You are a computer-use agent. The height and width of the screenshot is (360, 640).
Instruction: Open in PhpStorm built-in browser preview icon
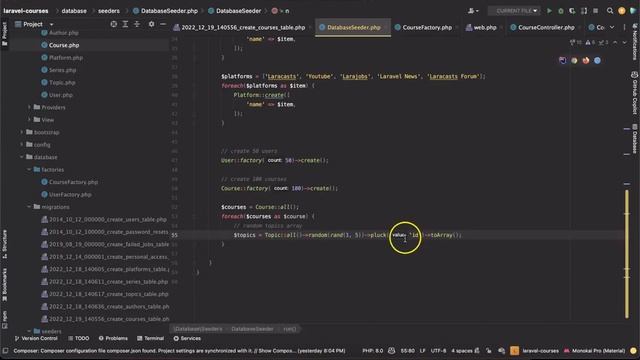click(x=562, y=60)
